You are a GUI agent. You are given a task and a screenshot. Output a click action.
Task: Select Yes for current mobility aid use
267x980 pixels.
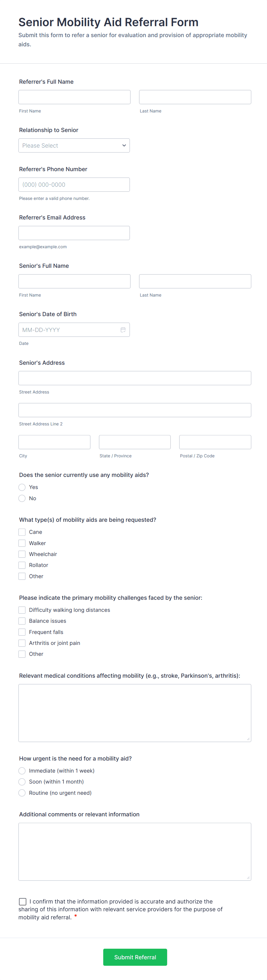pyautogui.click(x=22, y=487)
